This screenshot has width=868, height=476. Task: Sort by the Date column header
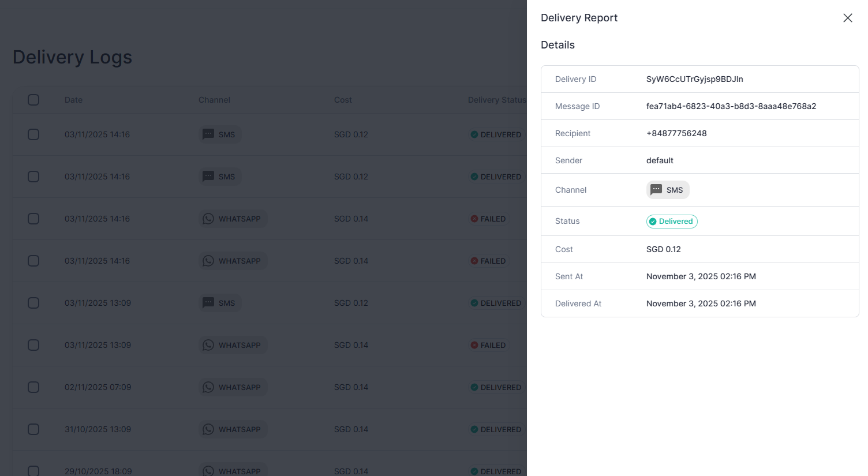tap(73, 100)
